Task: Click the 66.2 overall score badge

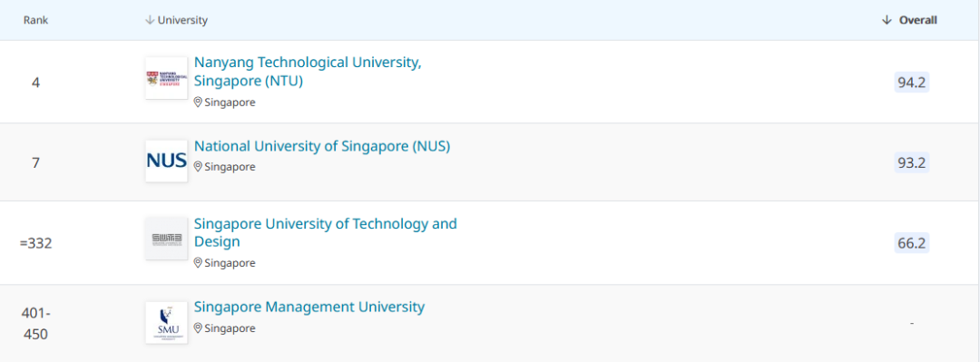Action: pos(911,242)
